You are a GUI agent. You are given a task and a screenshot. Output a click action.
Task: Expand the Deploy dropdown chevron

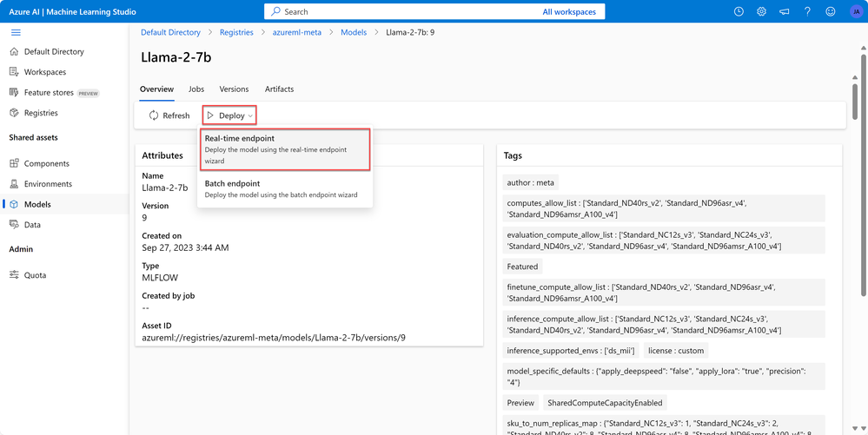[x=250, y=116]
